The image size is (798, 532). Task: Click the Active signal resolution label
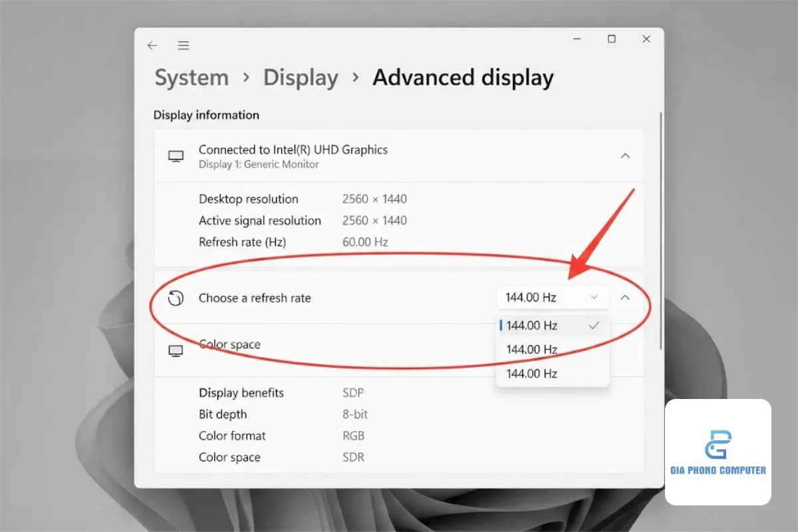tap(260, 220)
